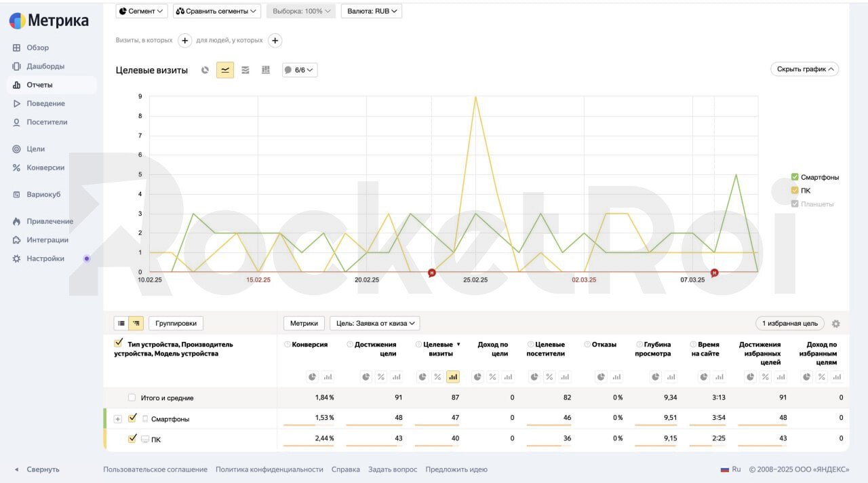Toggle Смартфоны green legend swatch

[x=795, y=177]
